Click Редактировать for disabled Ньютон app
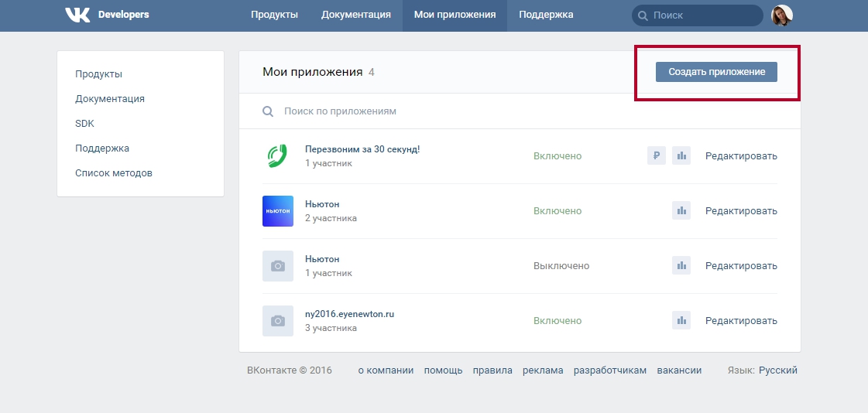Image resolution: width=868 pixels, height=413 pixels. pyautogui.click(x=741, y=266)
